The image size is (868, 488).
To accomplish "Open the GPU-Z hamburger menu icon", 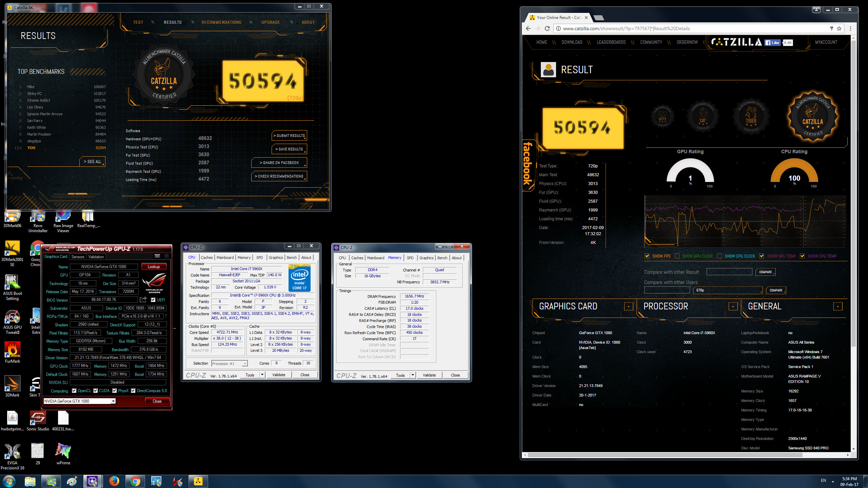I will click(x=166, y=256).
